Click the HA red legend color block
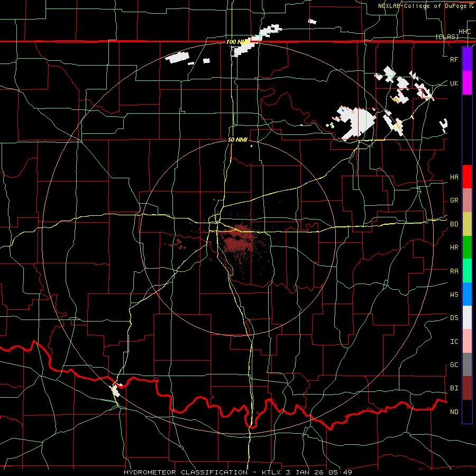 coord(467,177)
